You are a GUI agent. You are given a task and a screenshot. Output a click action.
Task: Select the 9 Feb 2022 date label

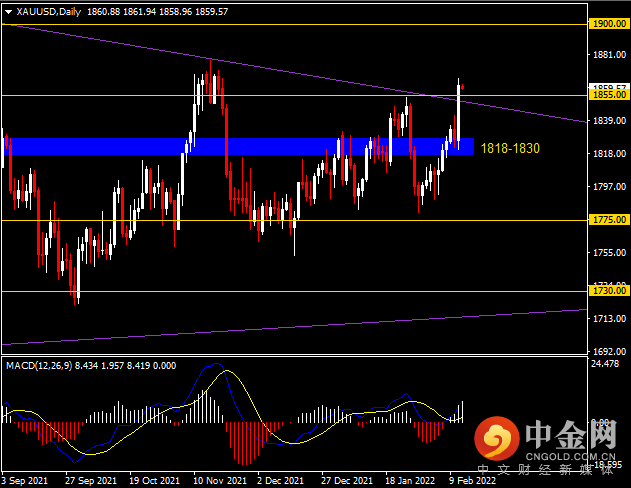click(472, 480)
